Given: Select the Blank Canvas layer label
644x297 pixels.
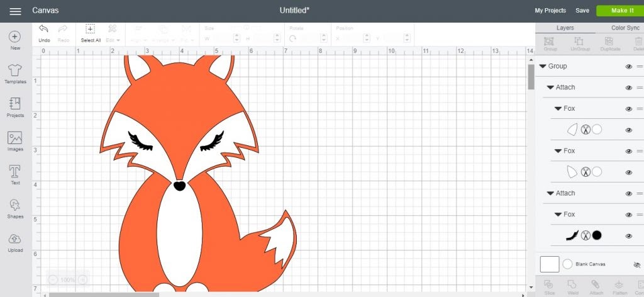Looking at the screenshot, I should pos(590,264).
